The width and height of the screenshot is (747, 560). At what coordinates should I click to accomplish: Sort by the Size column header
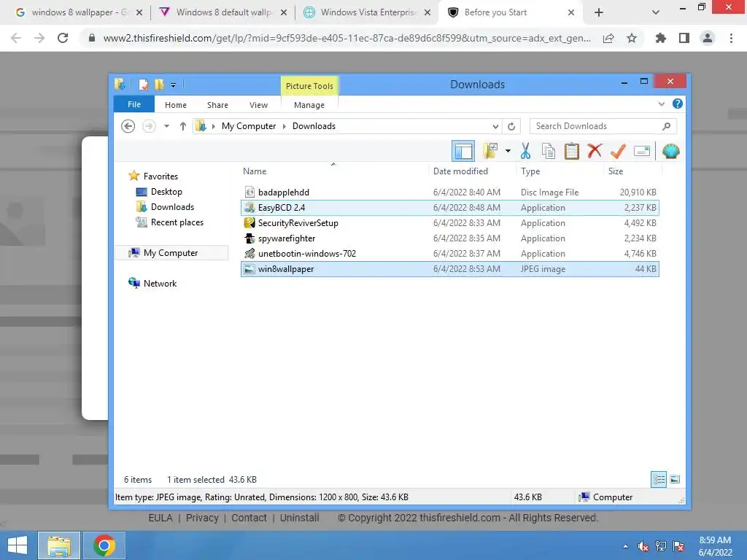(x=616, y=171)
